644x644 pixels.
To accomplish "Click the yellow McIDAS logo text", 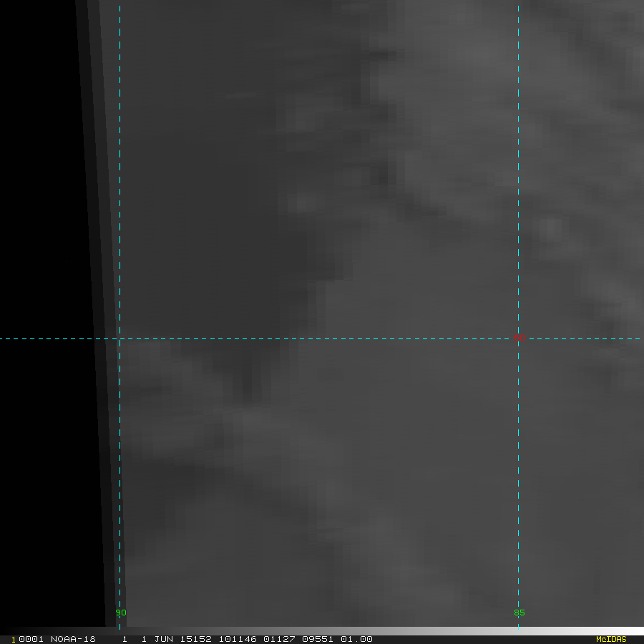I will point(610,639).
